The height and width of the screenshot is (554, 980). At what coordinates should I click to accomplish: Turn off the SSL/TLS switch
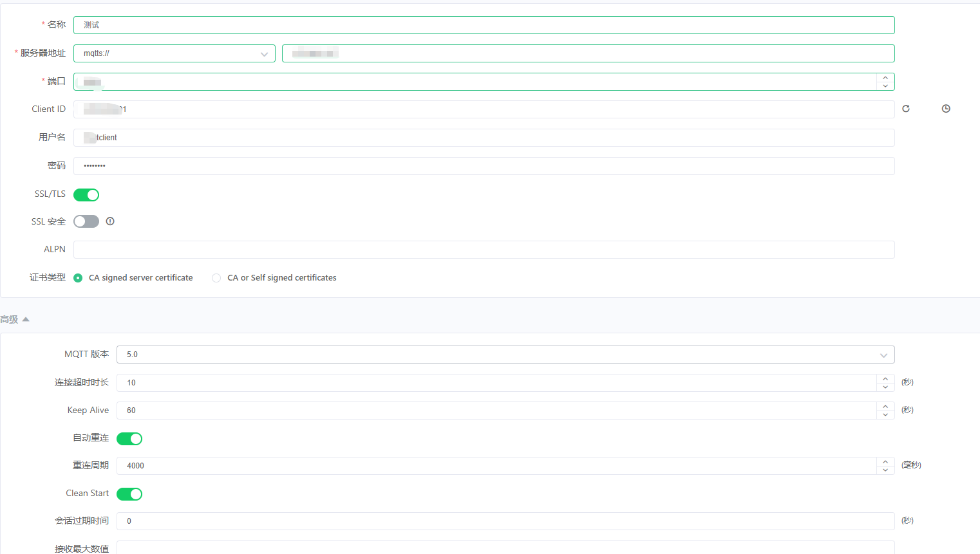pos(86,195)
